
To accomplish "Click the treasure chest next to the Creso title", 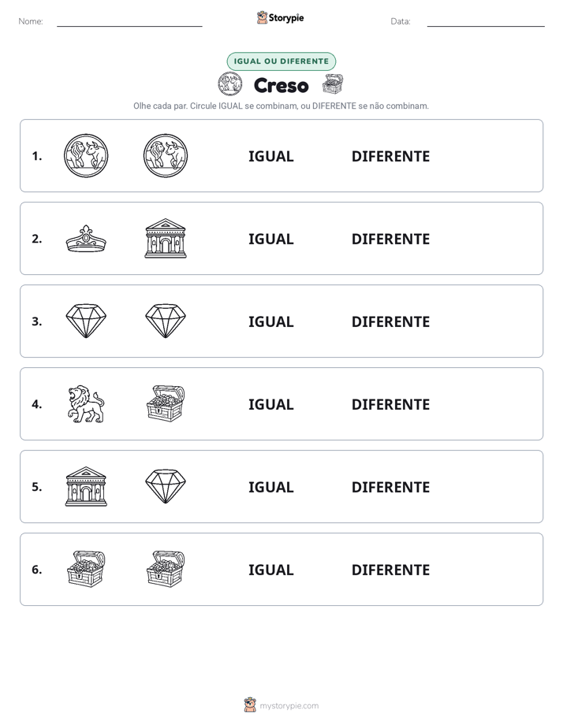I will tap(333, 84).
